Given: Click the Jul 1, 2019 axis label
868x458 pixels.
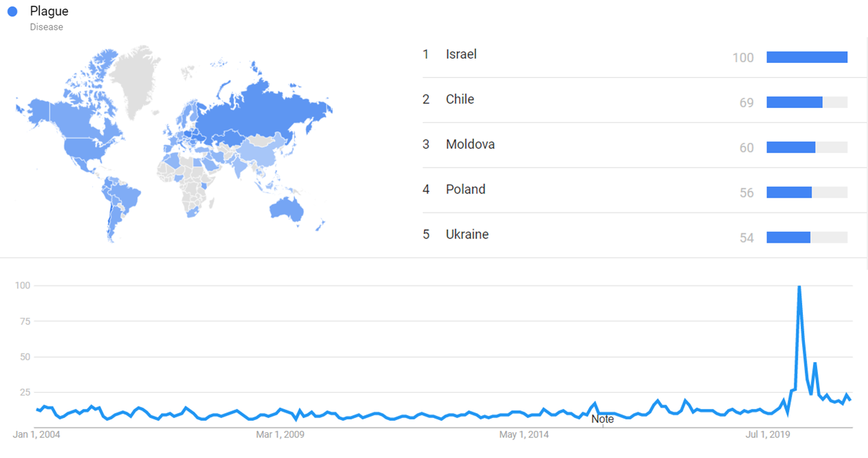Looking at the screenshot, I should coord(766,434).
